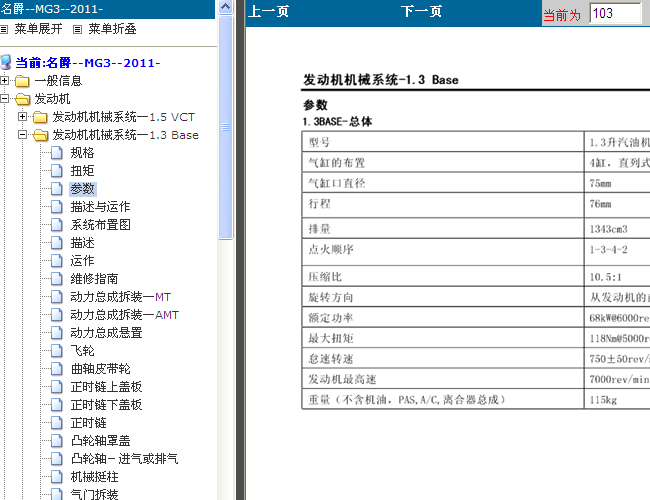Collapse the 发动机 tree node
The image size is (650, 500).
5,99
